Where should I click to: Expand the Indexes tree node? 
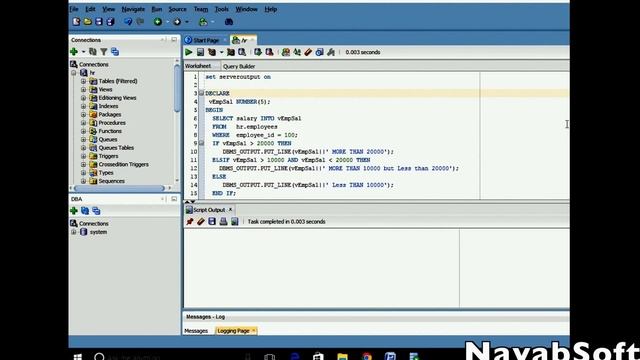point(83,106)
